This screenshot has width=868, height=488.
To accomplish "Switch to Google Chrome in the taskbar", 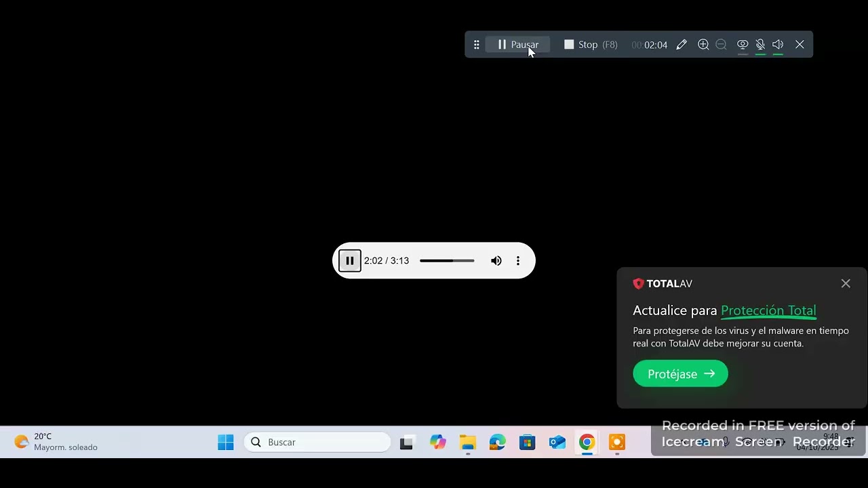I will click(587, 443).
